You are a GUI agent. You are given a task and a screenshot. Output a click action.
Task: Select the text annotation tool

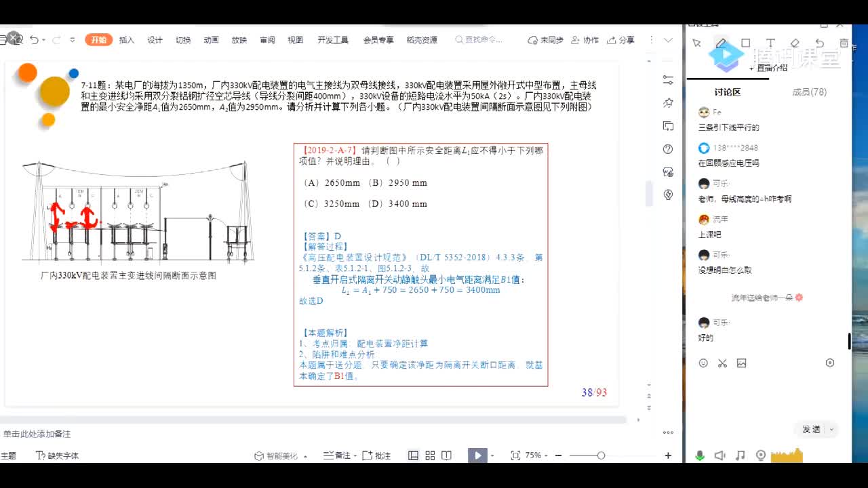[770, 43]
